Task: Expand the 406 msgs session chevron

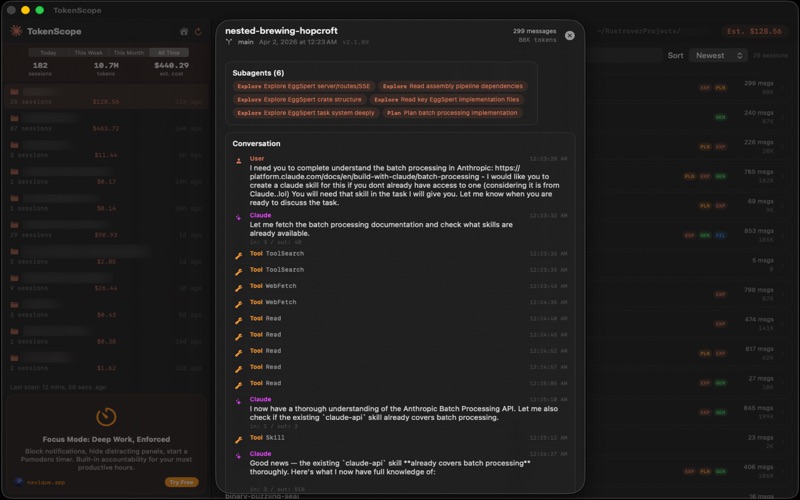Action: pos(784,471)
